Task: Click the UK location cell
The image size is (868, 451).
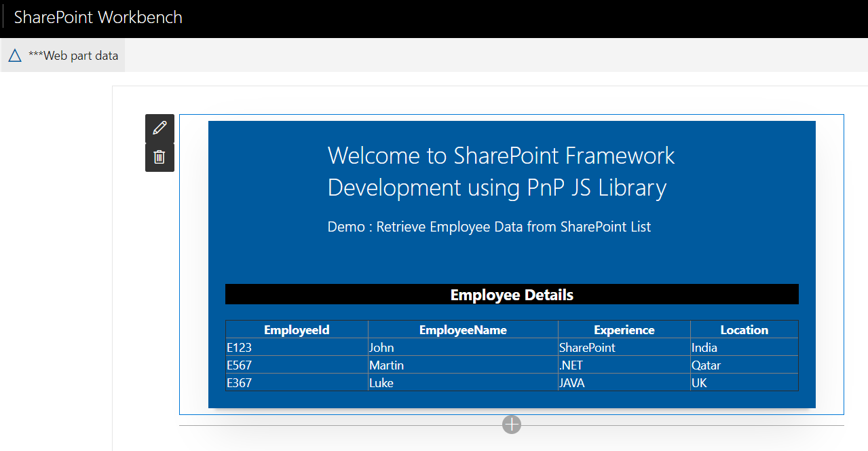Action: click(744, 382)
